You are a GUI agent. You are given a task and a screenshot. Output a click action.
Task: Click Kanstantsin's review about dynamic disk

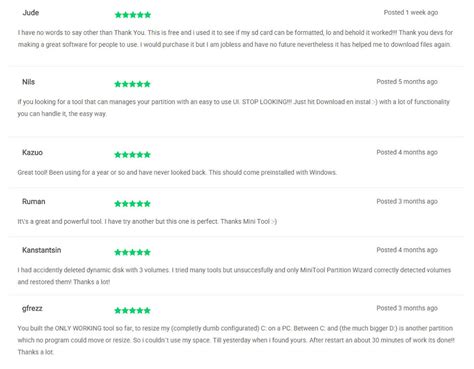(234, 276)
